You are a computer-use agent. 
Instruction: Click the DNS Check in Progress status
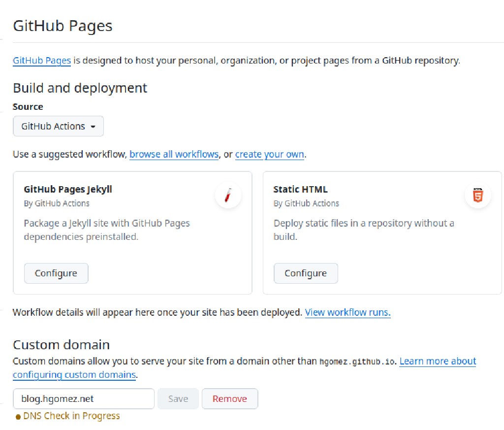coord(72,416)
